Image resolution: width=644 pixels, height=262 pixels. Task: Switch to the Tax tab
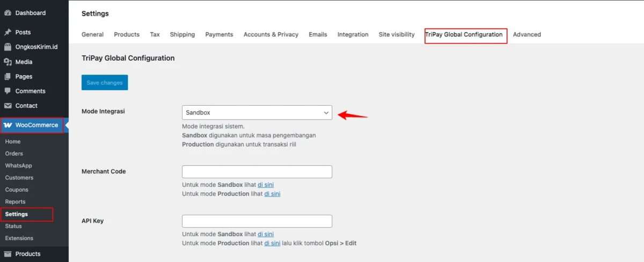155,34
